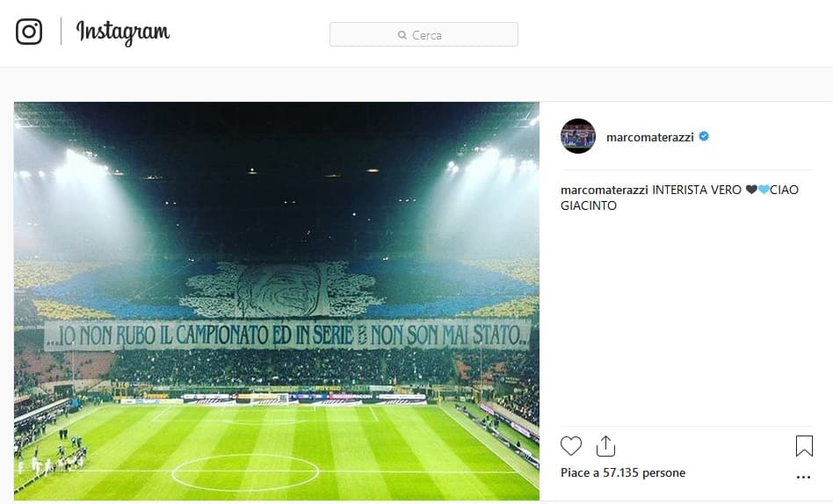
Task: Click the blue verified badge
Action: (705, 137)
